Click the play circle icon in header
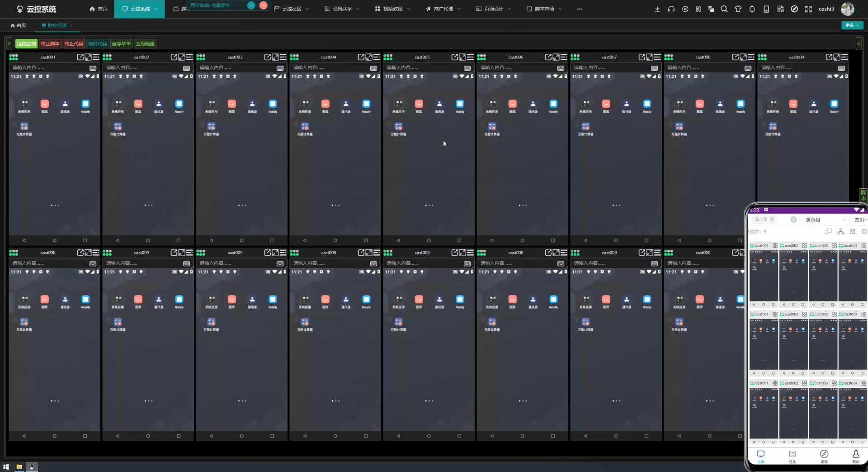The image size is (868, 472). [685, 9]
